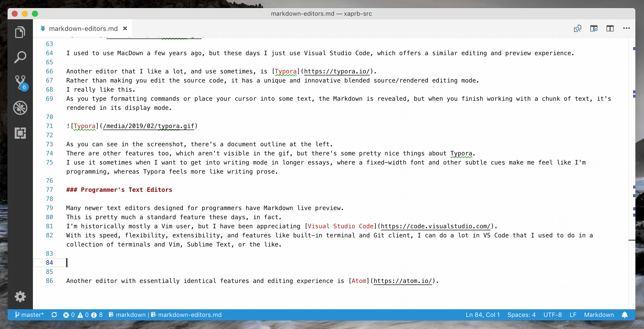Open the Search view
The width and height of the screenshot is (644, 329).
point(20,57)
